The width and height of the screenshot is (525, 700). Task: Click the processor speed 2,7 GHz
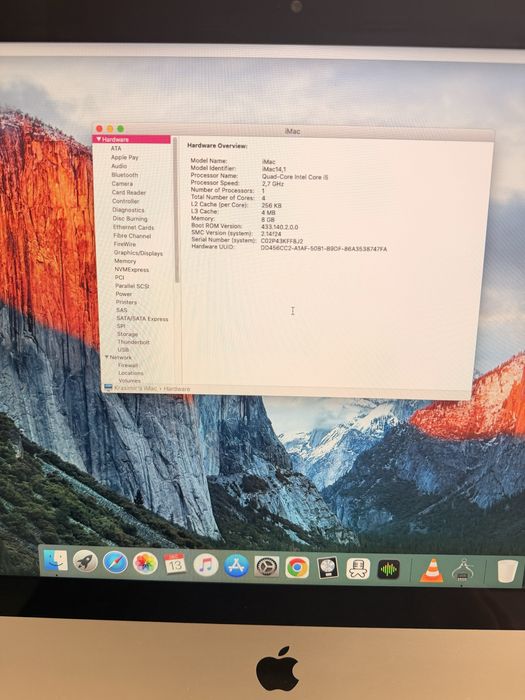pyautogui.click(x=273, y=184)
